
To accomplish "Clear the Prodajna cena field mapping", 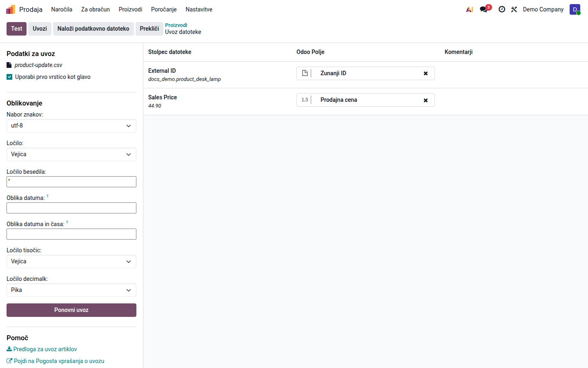I will click(425, 100).
